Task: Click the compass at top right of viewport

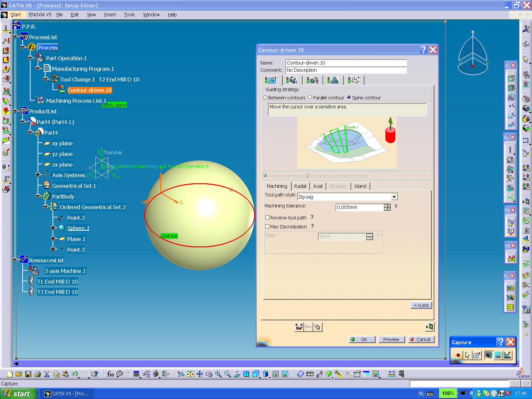Action: (472, 53)
